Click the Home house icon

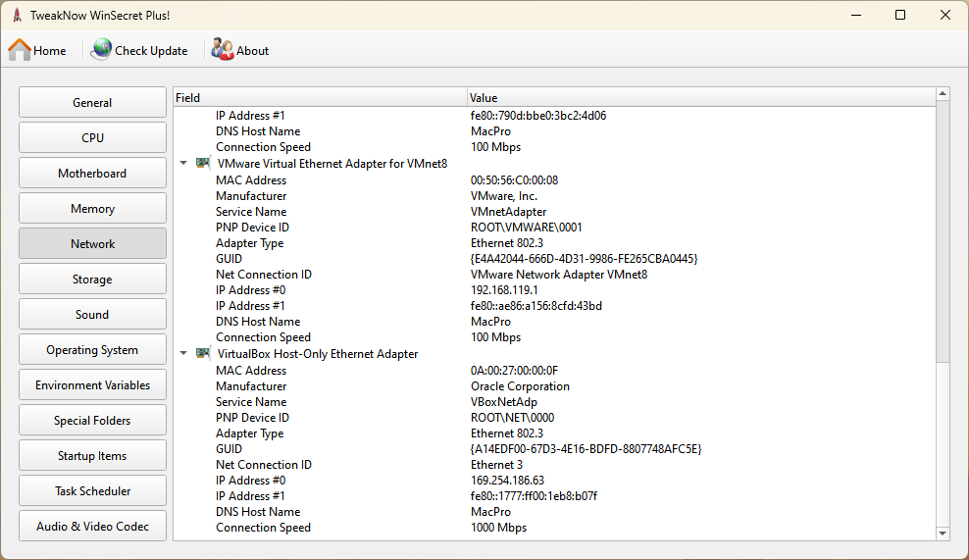[x=20, y=50]
